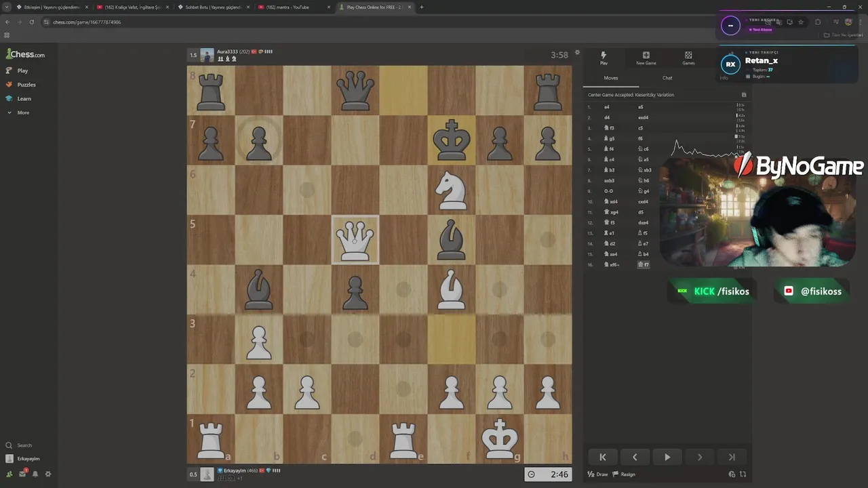Open the tab search dropdown arrow
Image resolution: width=868 pixels, height=488 pixels.
(x=7, y=7)
